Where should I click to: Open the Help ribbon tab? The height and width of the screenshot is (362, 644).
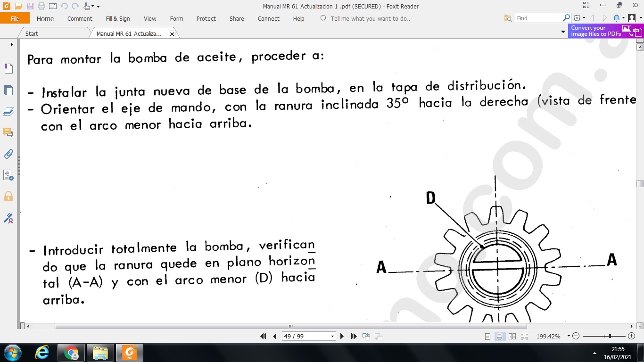298,18
